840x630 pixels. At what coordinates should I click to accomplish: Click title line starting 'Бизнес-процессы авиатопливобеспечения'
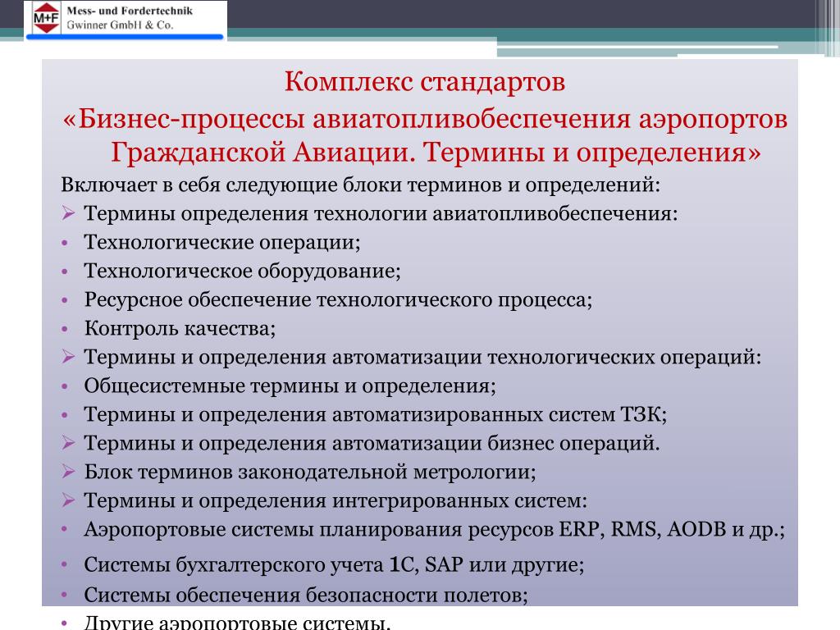pyautogui.click(x=425, y=119)
